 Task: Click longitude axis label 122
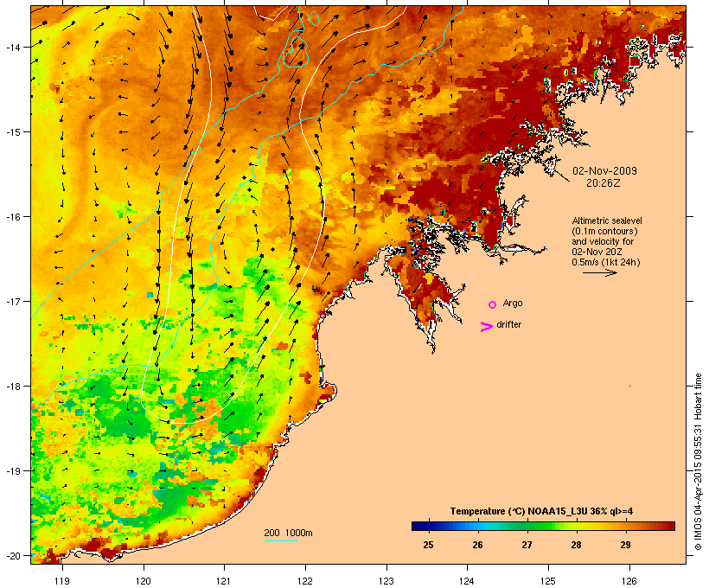pos(305,581)
